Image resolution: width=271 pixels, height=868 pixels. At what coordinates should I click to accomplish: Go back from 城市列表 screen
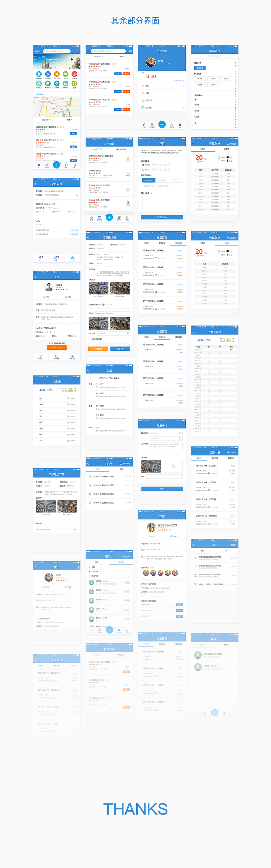[193, 51]
